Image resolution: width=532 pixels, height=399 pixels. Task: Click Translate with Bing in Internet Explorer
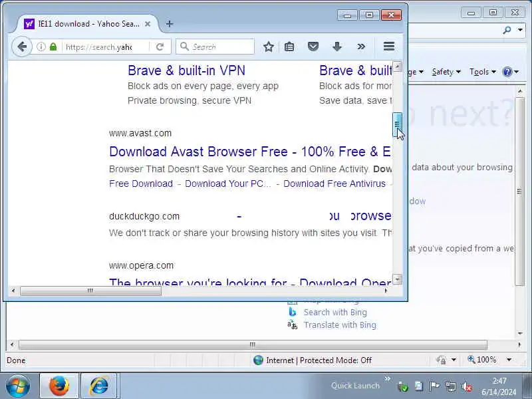pos(340,325)
